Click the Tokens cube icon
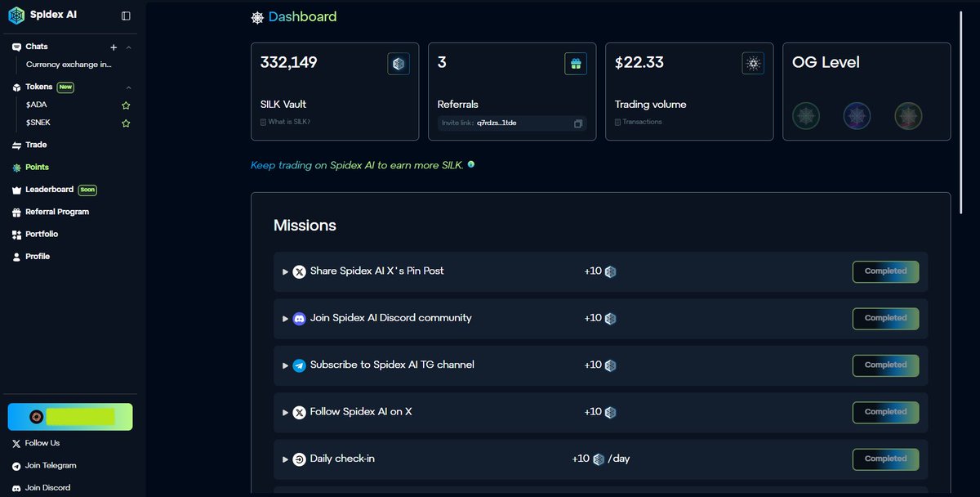This screenshot has width=980, height=497. click(16, 87)
